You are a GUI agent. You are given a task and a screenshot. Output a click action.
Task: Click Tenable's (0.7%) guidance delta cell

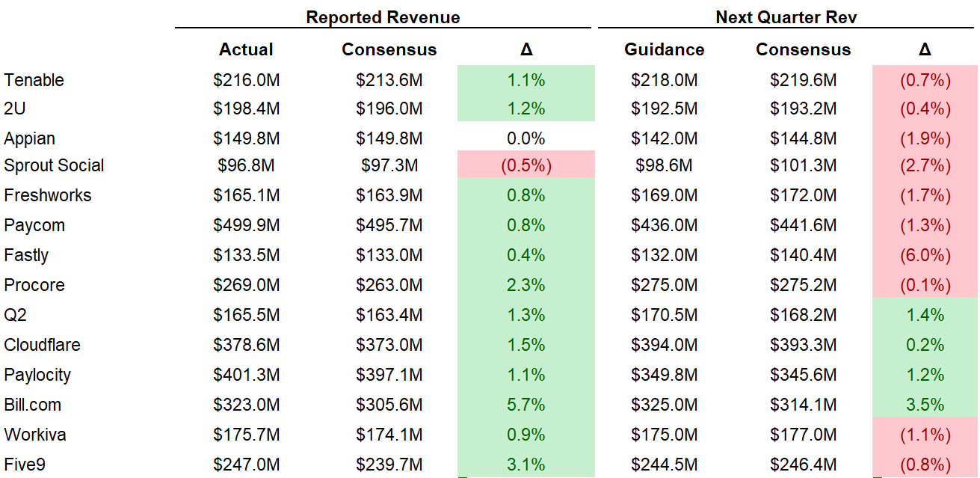click(x=925, y=80)
